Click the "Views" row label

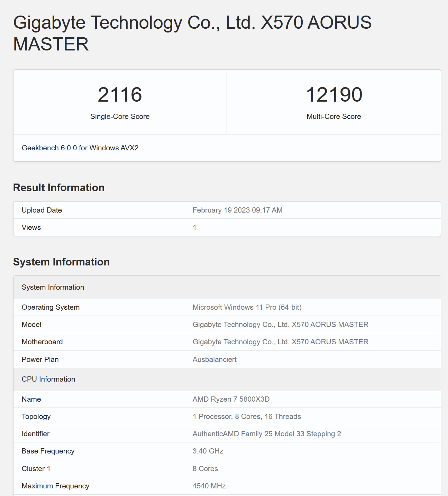[31, 227]
